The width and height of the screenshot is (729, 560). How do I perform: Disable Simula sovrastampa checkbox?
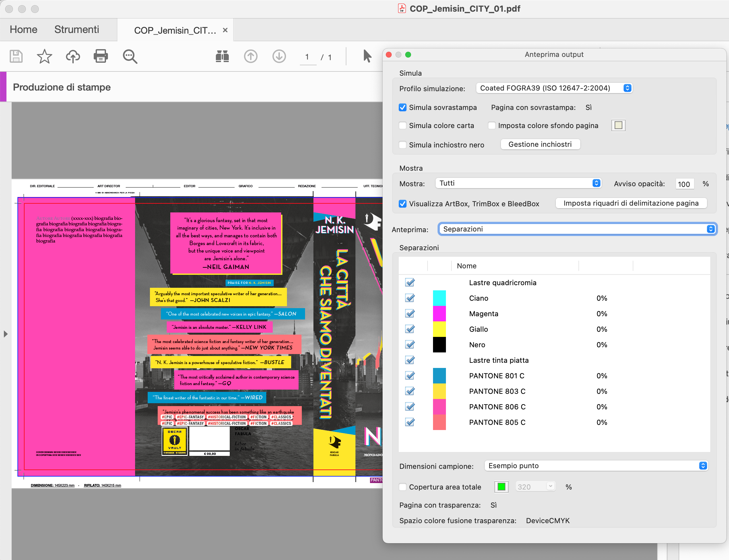point(403,107)
